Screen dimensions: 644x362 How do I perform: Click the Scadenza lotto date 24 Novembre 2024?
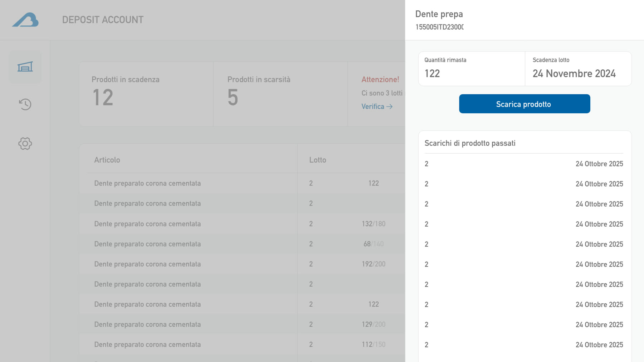click(574, 74)
